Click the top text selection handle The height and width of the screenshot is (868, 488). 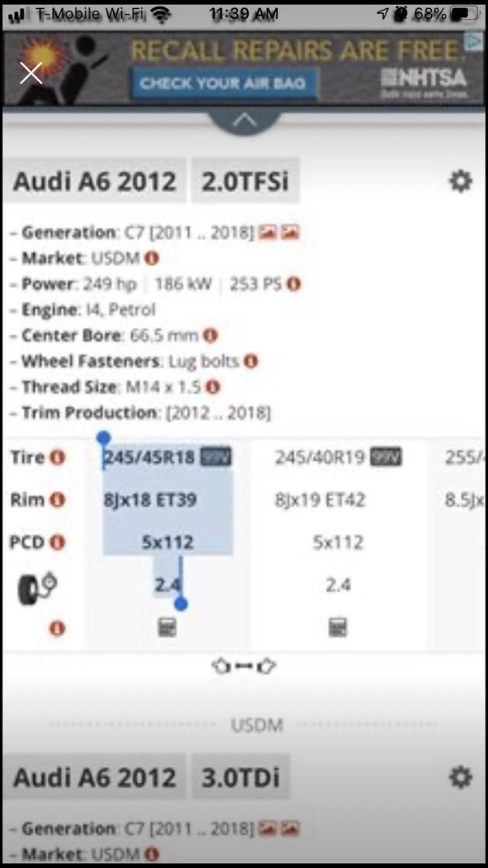pyautogui.click(x=103, y=438)
